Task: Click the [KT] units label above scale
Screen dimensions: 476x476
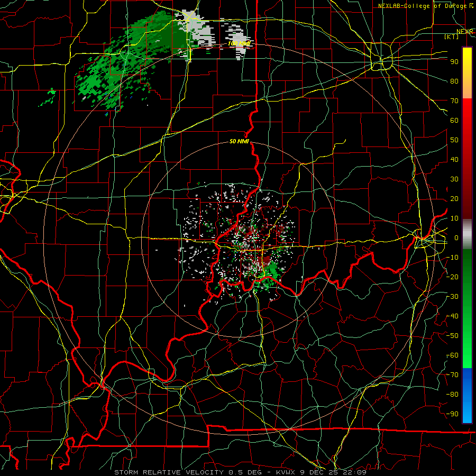Action: 452,36
